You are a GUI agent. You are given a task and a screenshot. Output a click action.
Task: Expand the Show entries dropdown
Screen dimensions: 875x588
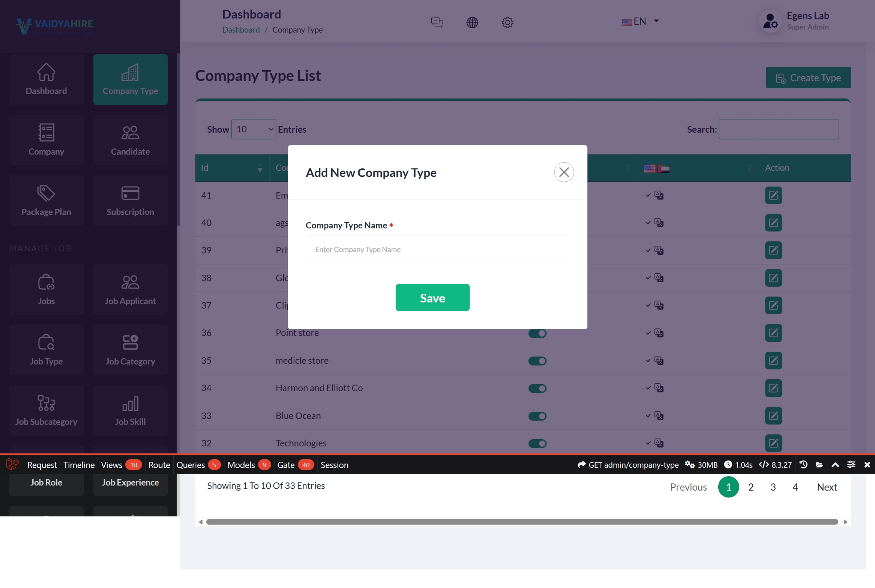[254, 129]
